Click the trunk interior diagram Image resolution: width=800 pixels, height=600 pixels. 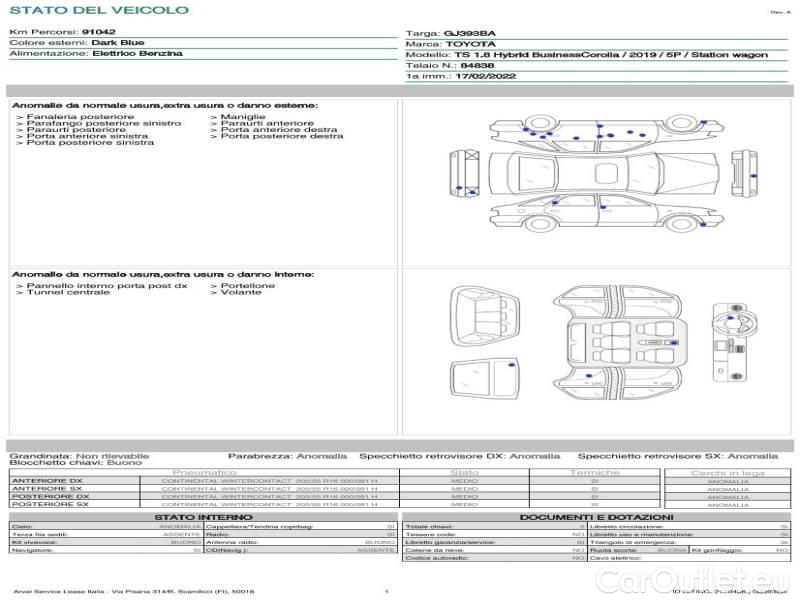(x=487, y=311)
